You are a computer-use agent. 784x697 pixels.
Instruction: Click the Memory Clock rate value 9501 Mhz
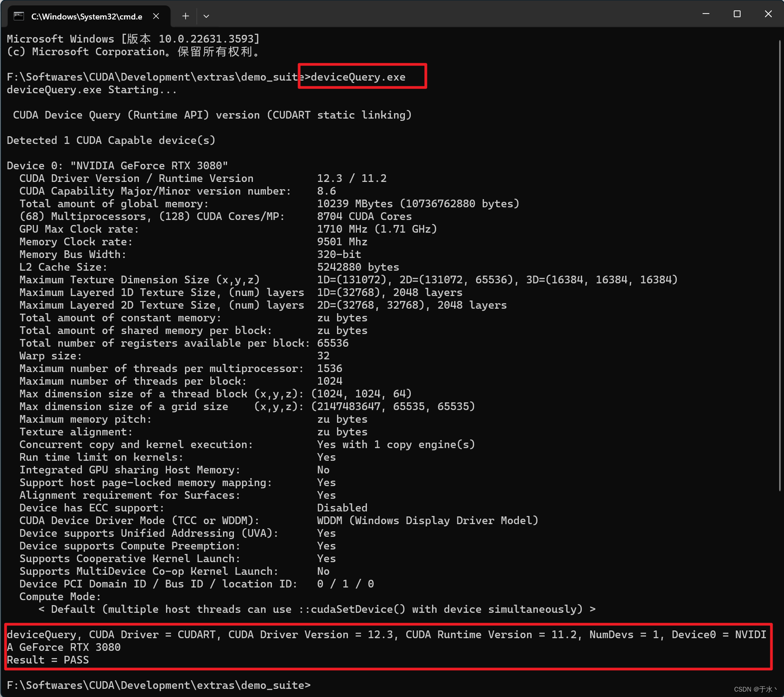(342, 242)
